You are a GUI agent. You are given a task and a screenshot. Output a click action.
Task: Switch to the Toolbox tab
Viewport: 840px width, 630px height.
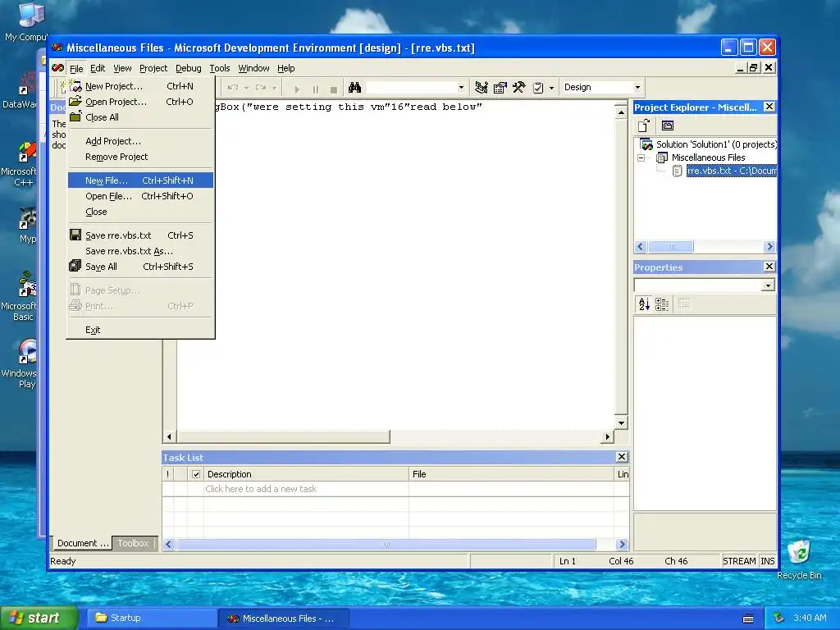pos(134,543)
